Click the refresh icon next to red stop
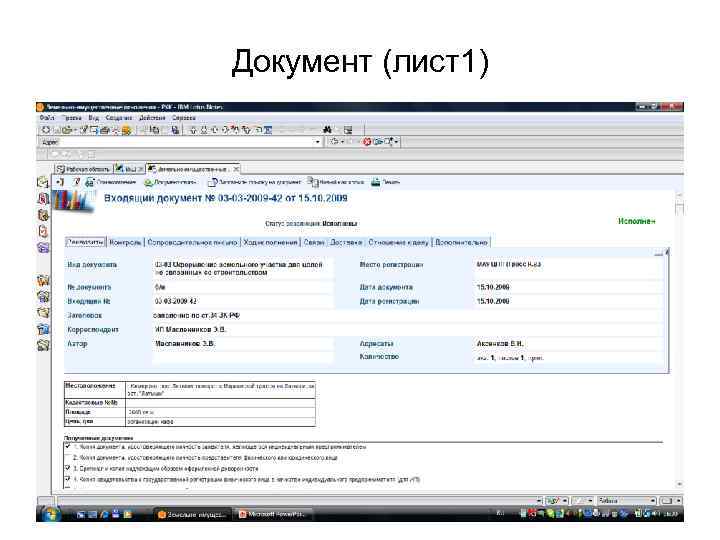Screen dimensions: 720x540 [x=378, y=142]
